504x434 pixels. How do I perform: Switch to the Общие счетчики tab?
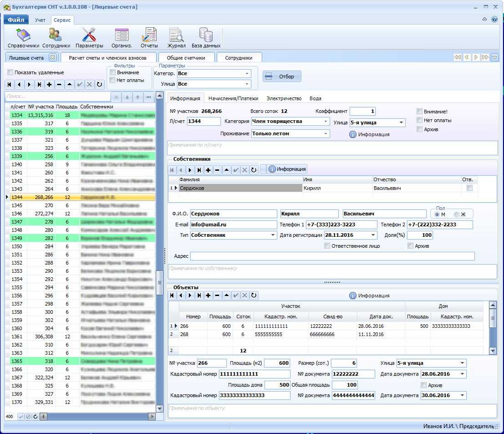pyautogui.click(x=186, y=58)
